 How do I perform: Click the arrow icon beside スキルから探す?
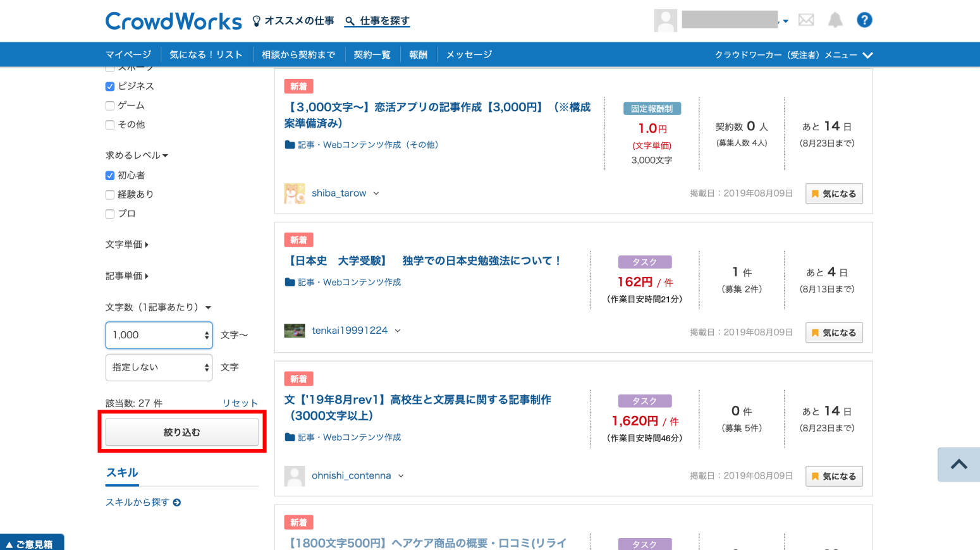(x=177, y=503)
